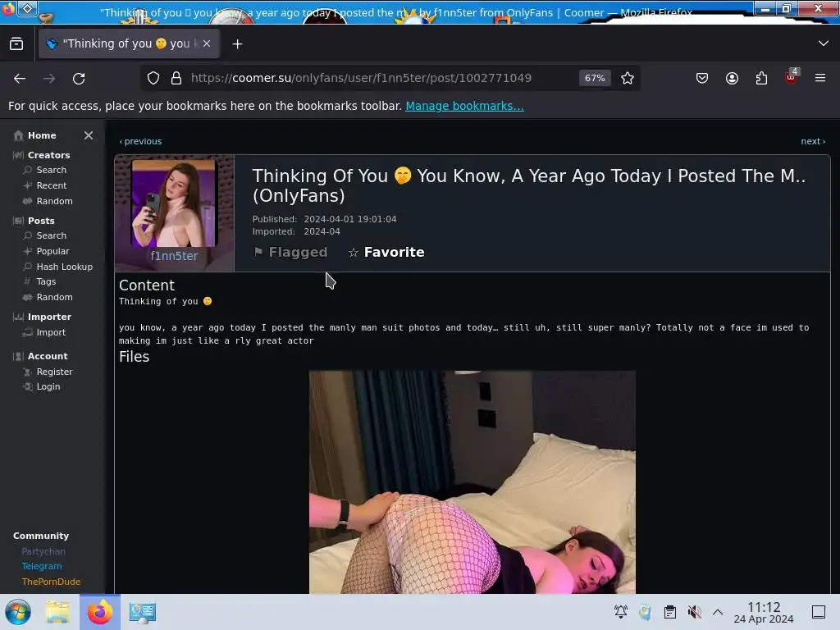The width and height of the screenshot is (840, 630).
Task: Open f1nn5ter creator profile name
Action: pos(174,256)
